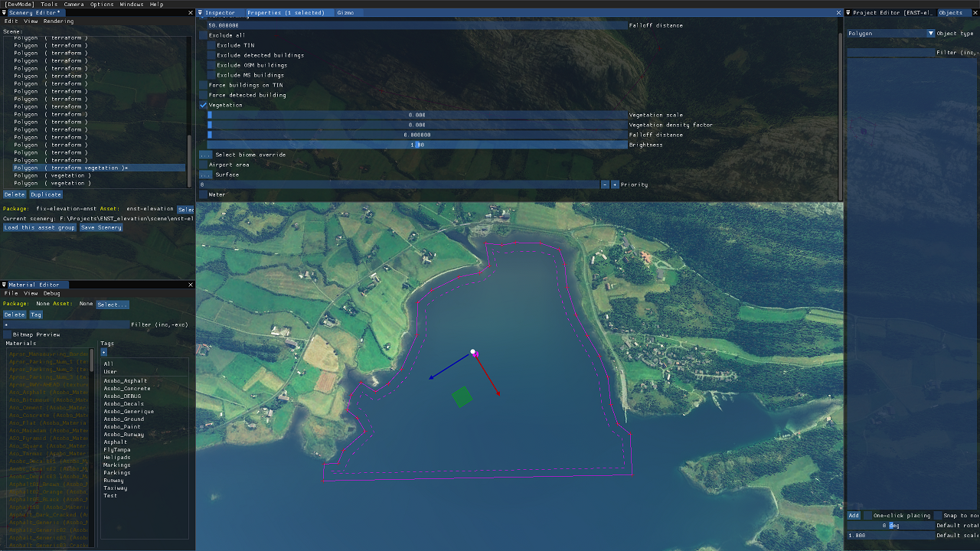Viewport: 980px width, 551px height.
Task: Open the Windows menu
Action: click(x=132, y=5)
